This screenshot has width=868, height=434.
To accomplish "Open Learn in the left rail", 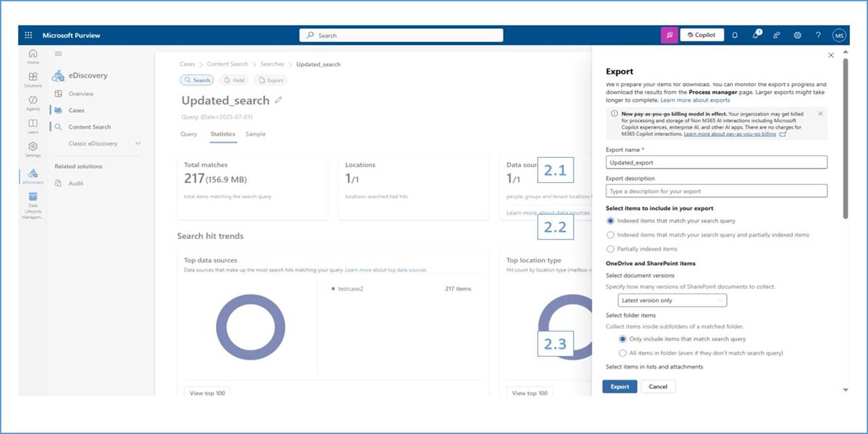I will coord(33,126).
